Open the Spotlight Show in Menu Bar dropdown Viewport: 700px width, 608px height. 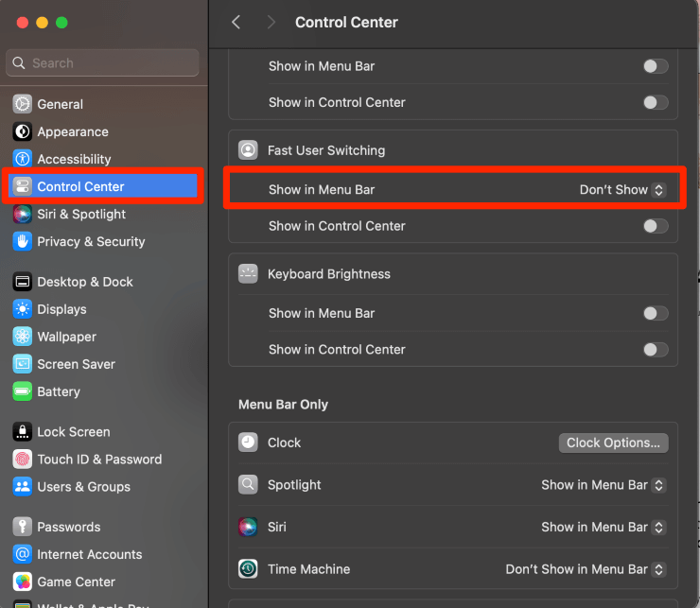coord(604,485)
